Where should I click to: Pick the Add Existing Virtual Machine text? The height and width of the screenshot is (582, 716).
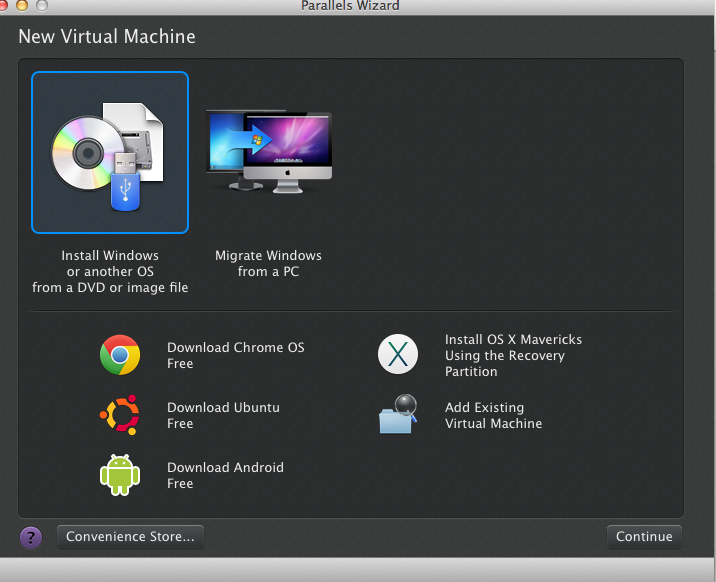[x=493, y=415]
